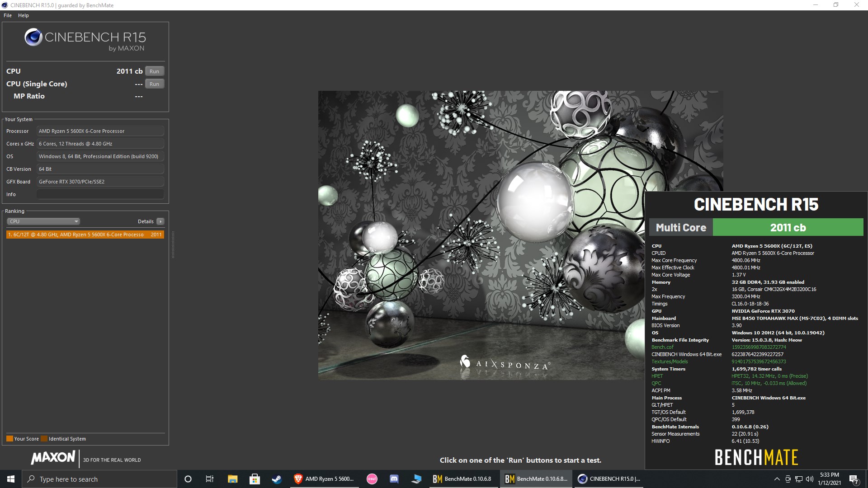The width and height of the screenshot is (868, 488).
Task: Open the osu! app on taskbar
Action: click(372, 479)
